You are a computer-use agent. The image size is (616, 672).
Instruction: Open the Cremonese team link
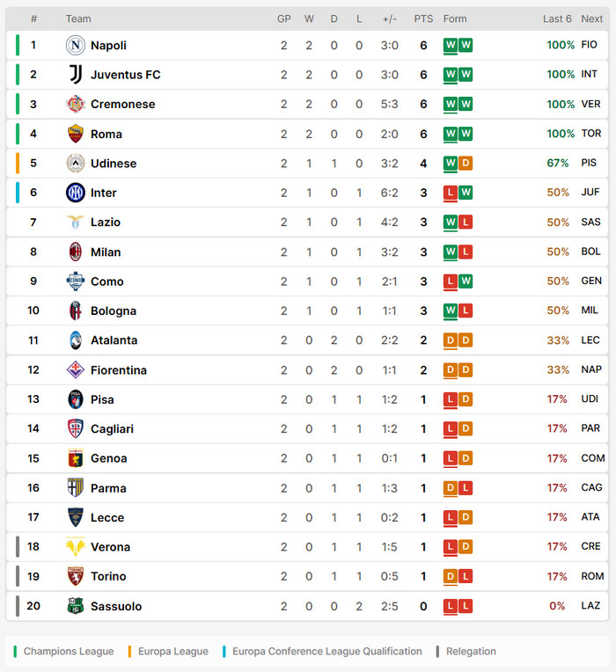tap(122, 104)
